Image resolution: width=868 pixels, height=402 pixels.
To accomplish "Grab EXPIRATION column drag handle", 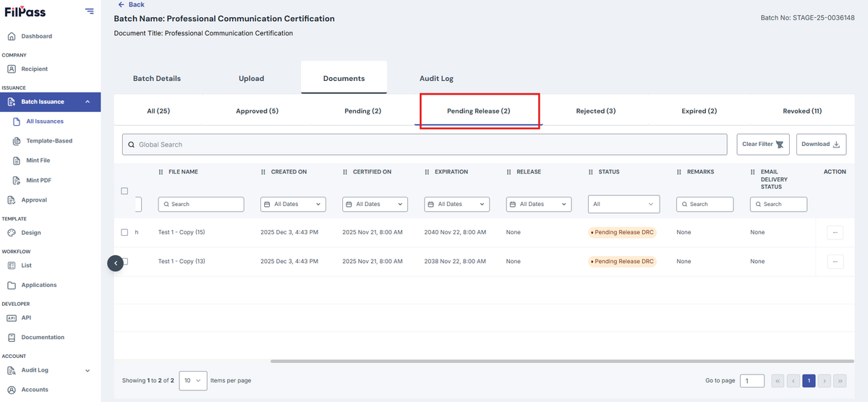I will pos(427,172).
